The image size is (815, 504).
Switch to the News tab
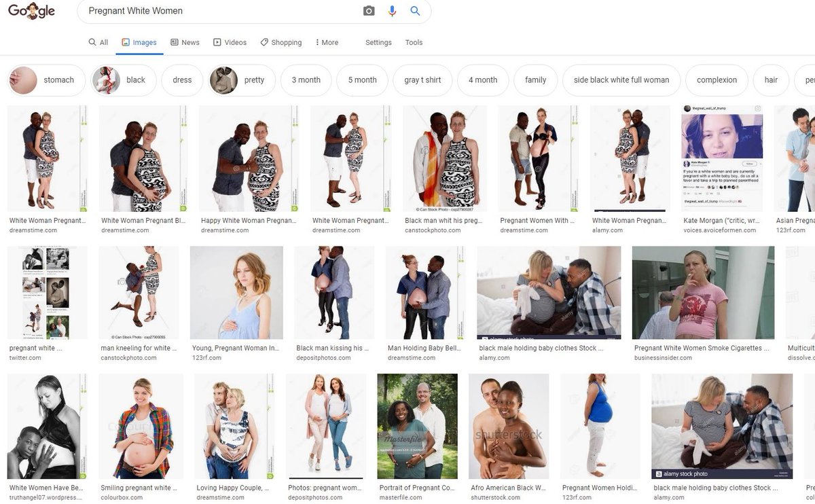tap(185, 42)
